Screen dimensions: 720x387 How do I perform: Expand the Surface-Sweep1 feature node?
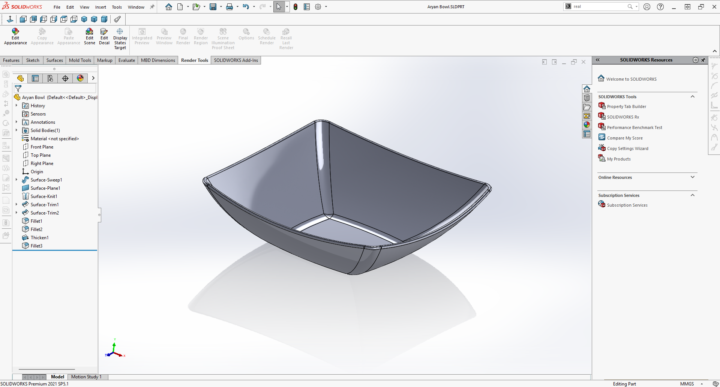tap(17, 180)
